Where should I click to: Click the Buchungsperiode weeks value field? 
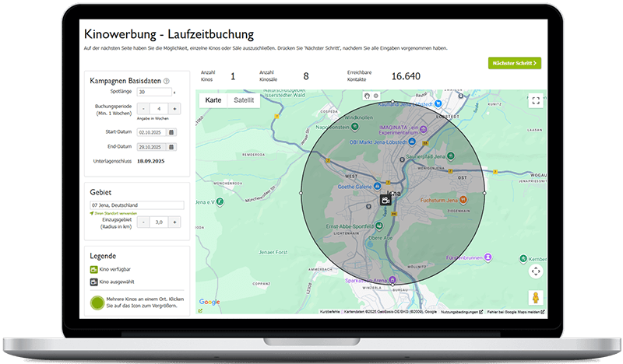(x=159, y=109)
